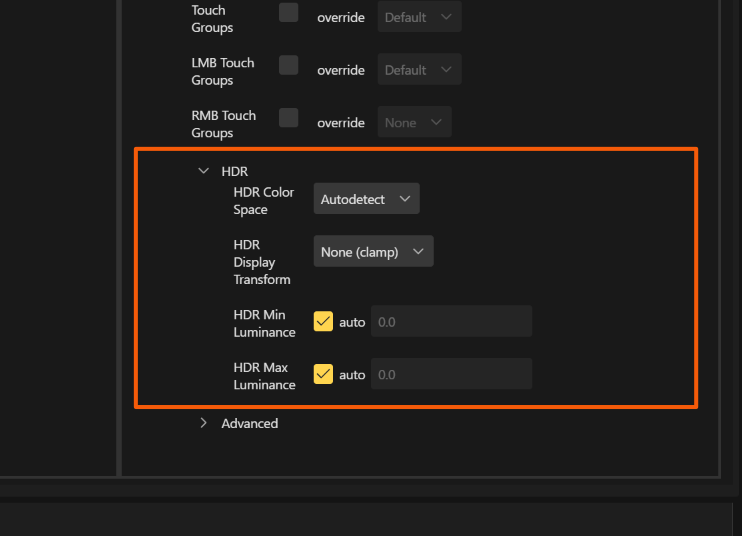Open the RMB Touch Groups None dropdown
Screen dimensions: 742x536
coord(414,122)
